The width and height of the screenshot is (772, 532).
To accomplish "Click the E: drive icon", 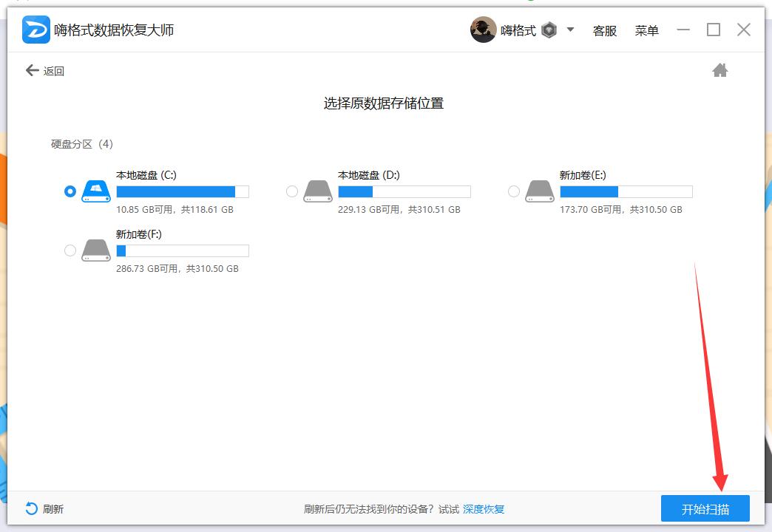I will click(540, 191).
